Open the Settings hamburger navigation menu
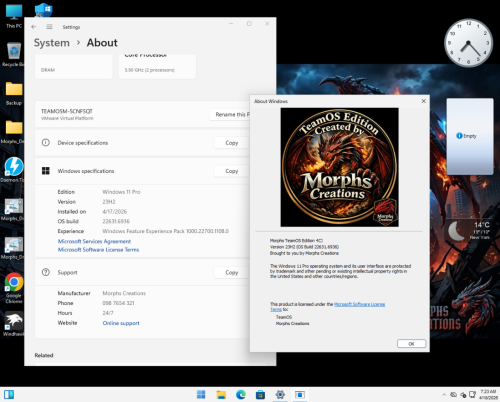 click(x=49, y=27)
